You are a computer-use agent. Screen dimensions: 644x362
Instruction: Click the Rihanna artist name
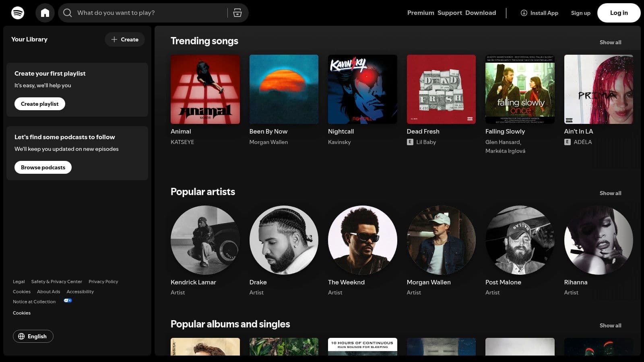576,282
